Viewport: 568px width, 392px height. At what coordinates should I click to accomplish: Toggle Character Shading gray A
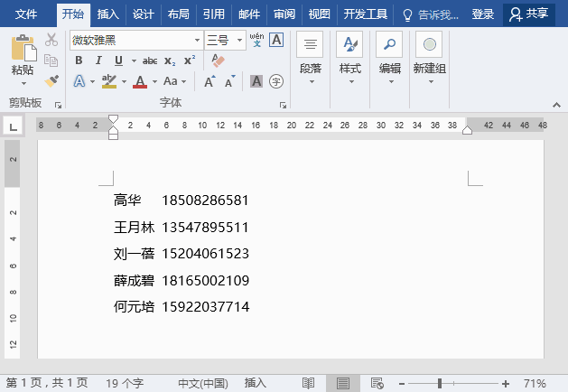pyautogui.click(x=256, y=81)
